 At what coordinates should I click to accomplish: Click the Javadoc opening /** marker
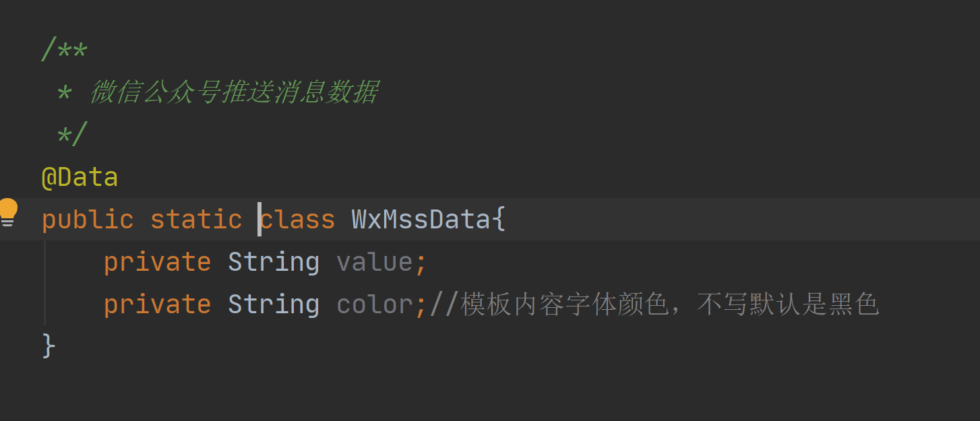click(x=65, y=51)
